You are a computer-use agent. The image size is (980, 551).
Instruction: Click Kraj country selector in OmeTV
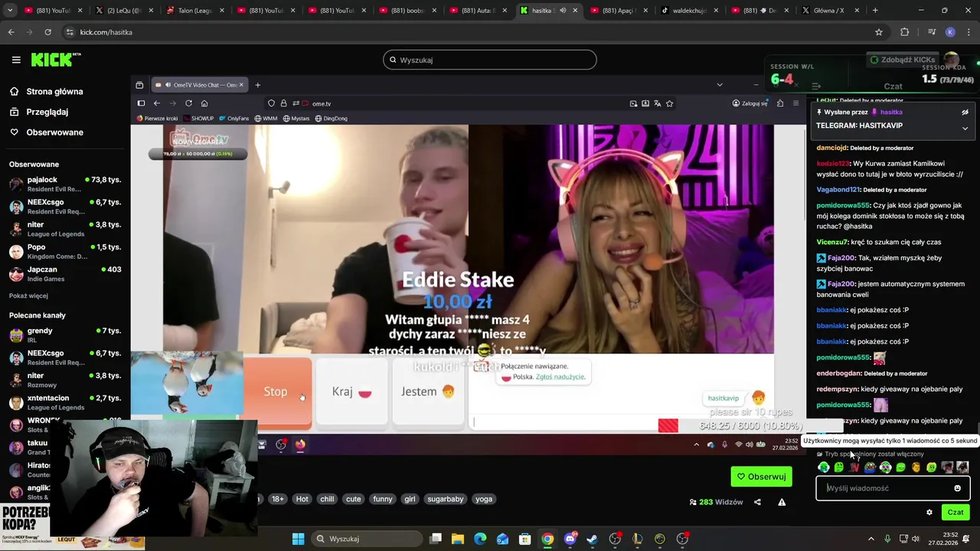coord(351,392)
